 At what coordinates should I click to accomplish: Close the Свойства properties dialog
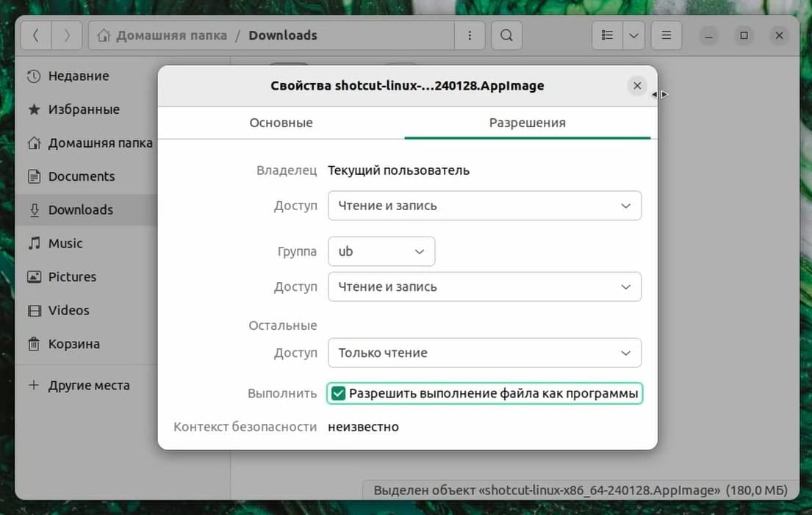pos(637,85)
